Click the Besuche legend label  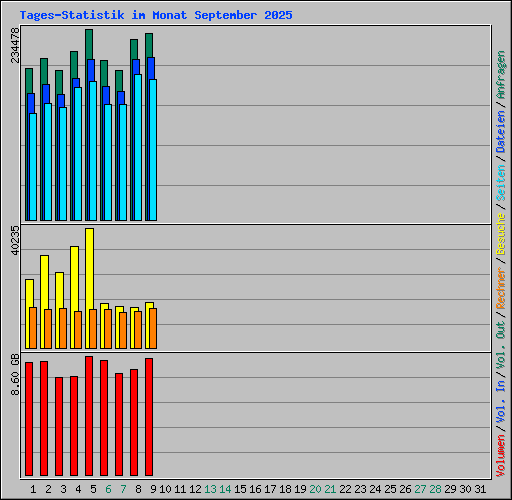click(501, 234)
